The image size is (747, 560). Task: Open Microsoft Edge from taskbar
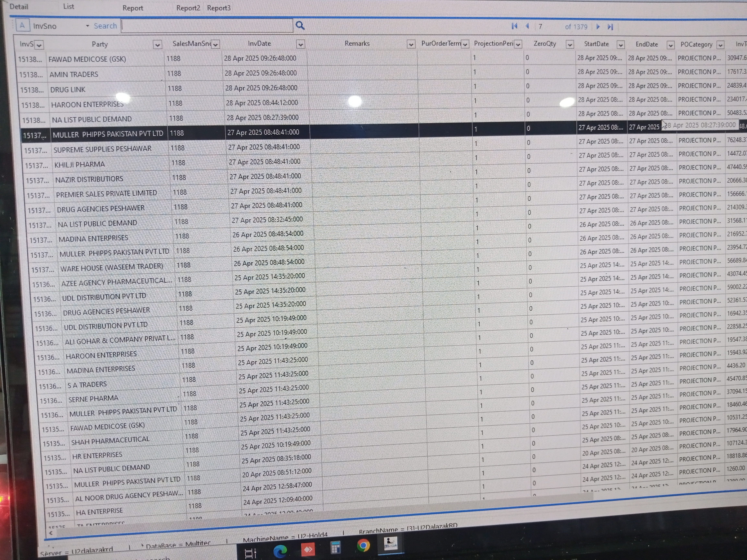click(280, 551)
